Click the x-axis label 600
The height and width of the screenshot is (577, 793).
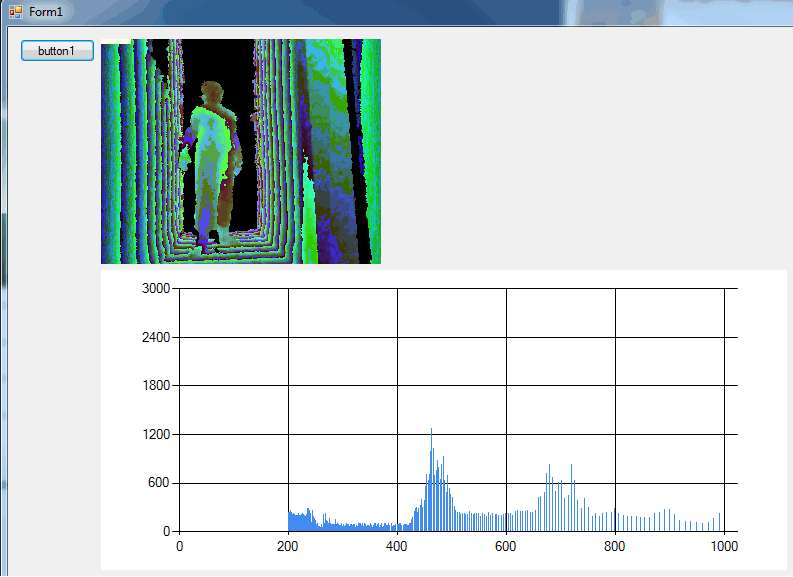(506, 547)
